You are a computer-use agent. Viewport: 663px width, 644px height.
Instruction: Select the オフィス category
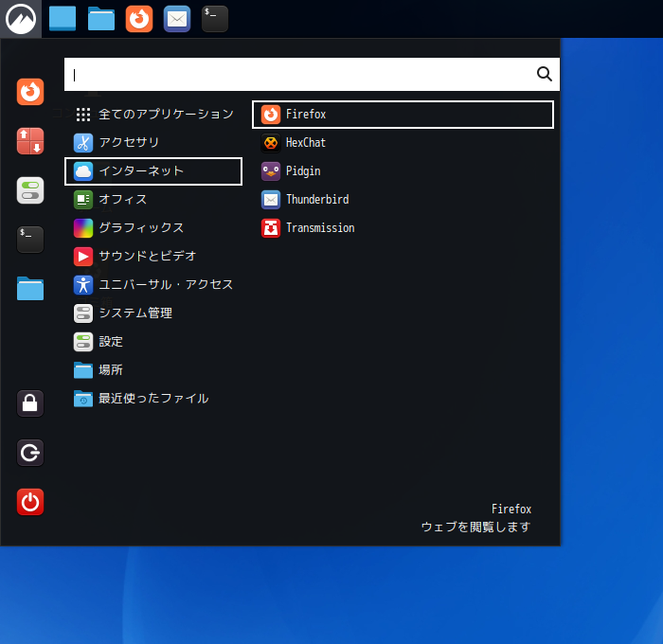coord(153,200)
